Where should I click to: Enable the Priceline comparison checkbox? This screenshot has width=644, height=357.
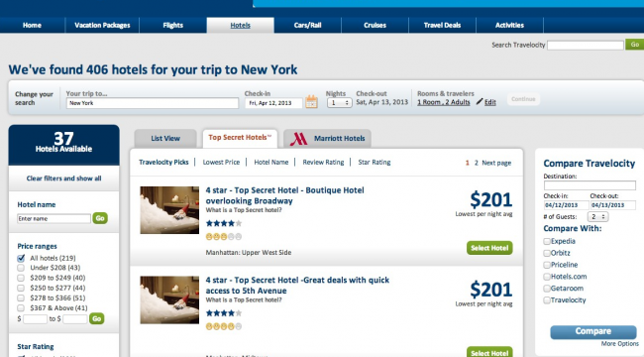coord(547,265)
